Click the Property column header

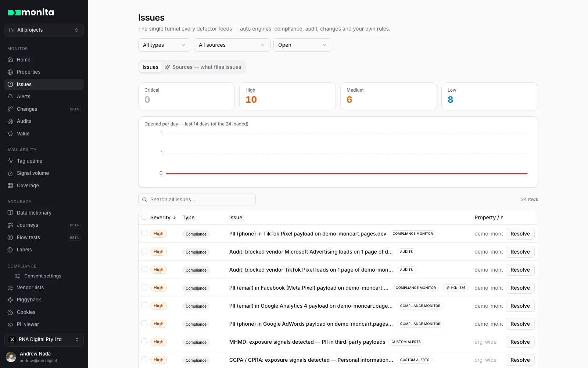click(x=488, y=217)
